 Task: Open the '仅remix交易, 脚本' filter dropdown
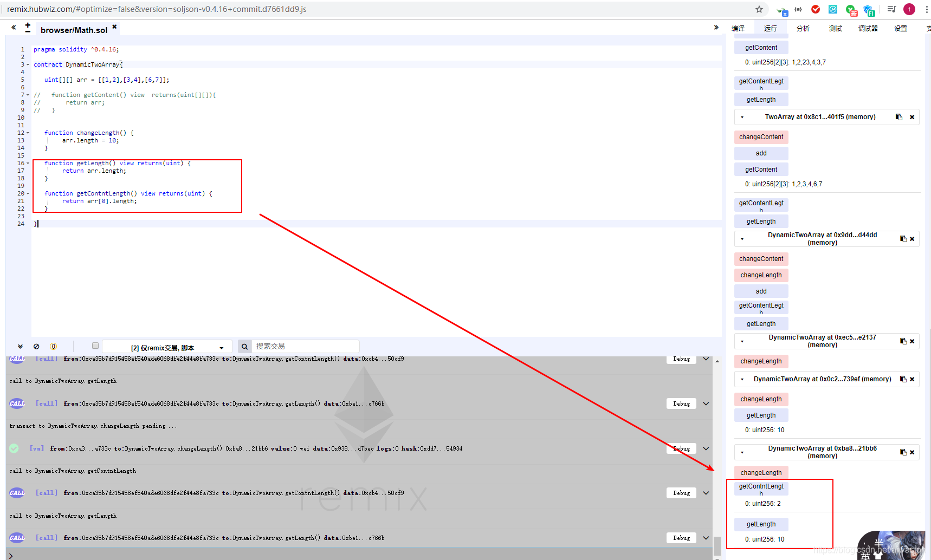click(x=167, y=347)
